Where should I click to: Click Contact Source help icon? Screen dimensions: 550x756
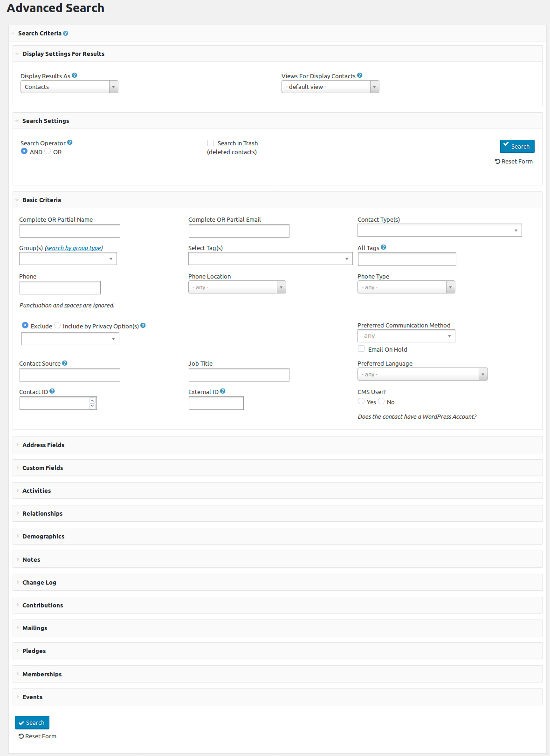point(65,363)
